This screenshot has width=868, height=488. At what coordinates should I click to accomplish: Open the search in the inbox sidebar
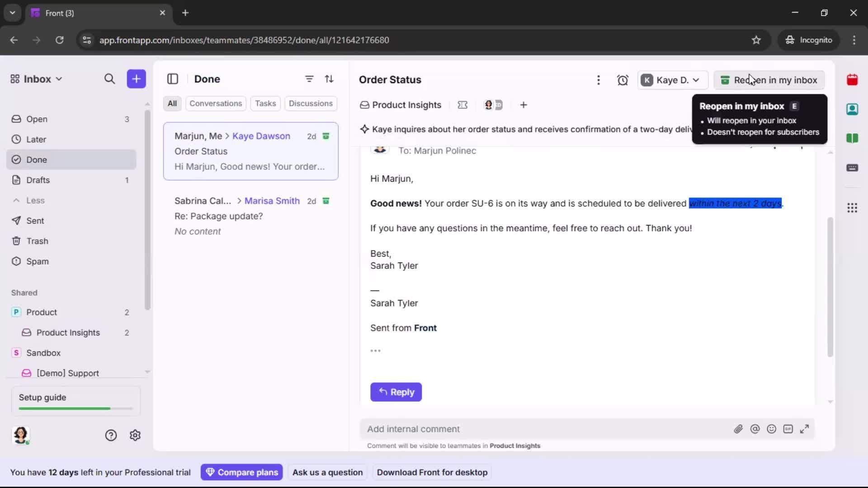pyautogui.click(x=109, y=79)
